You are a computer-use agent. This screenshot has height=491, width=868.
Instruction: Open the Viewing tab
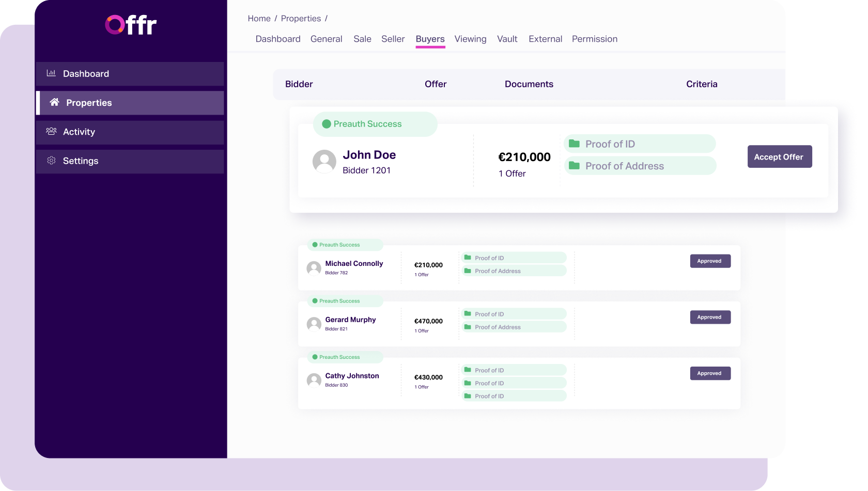tap(470, 39)
